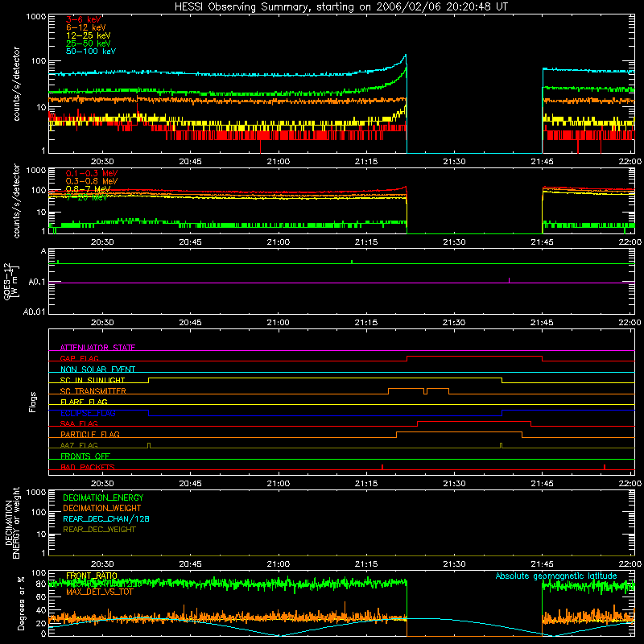This screenshot has height=644, width=644.
Task: Click the DECIMATION_WEIGHT legend entry
Action: (x=102, y=508)
